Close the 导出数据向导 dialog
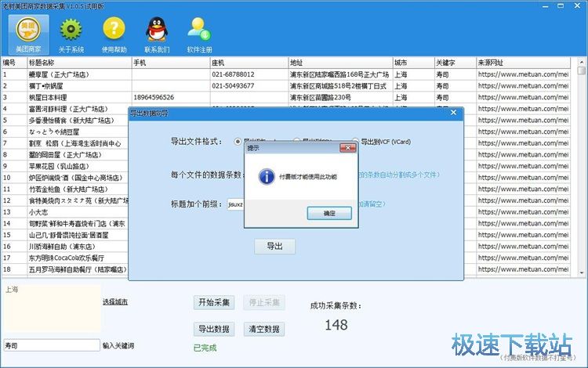Image resolution: width=588 pixels, height=368 pixels. pyautogui.click(x=453, y=113)
